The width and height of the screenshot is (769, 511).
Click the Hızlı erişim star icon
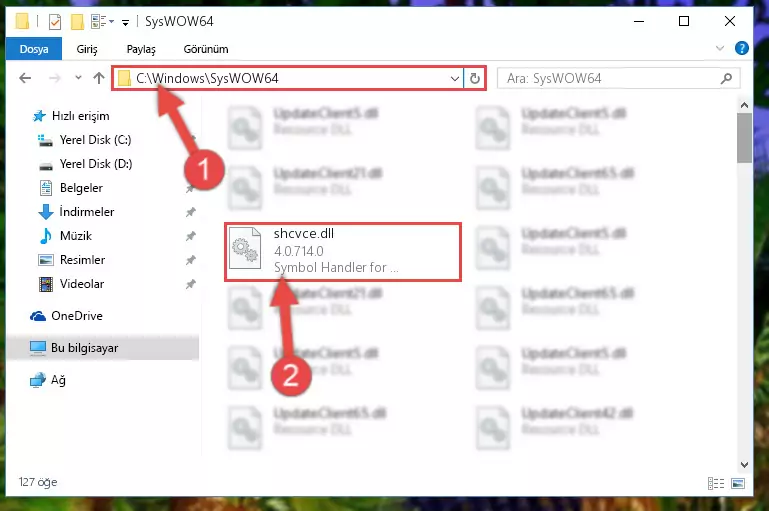pos(39,116)
